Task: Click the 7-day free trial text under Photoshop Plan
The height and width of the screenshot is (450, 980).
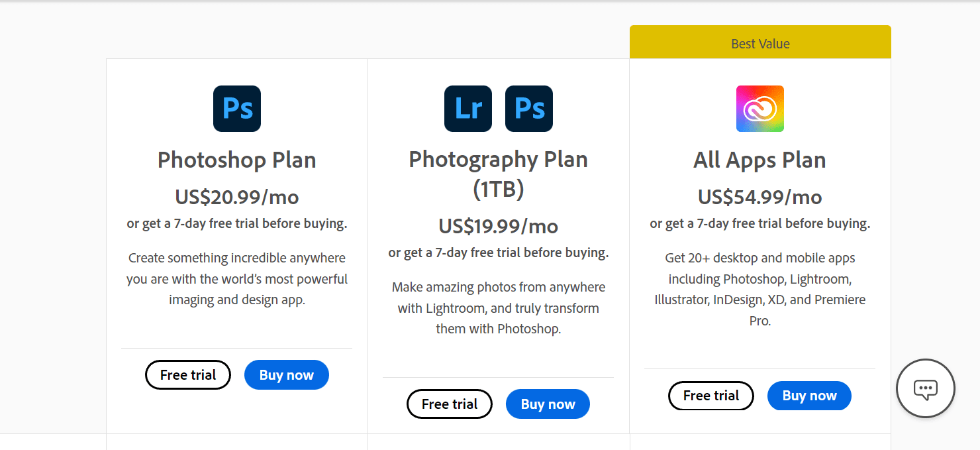Action: click(236, 223)
